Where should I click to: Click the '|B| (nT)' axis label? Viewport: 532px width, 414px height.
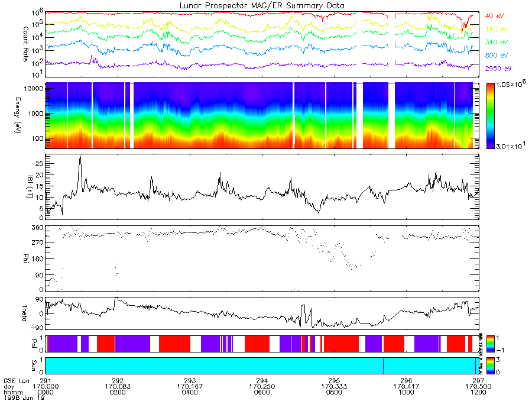coord(30,187)
